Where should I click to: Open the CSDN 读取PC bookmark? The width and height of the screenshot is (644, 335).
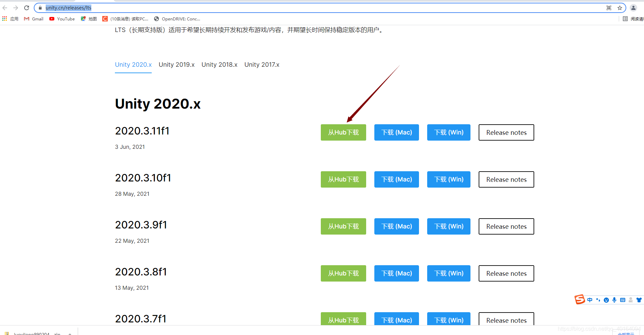tap(125, 19)
